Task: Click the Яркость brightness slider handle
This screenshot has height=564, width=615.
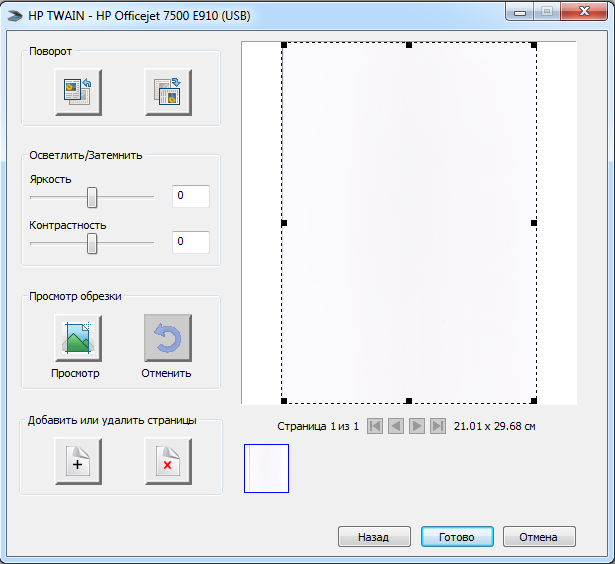Action: tap(92, 197)
